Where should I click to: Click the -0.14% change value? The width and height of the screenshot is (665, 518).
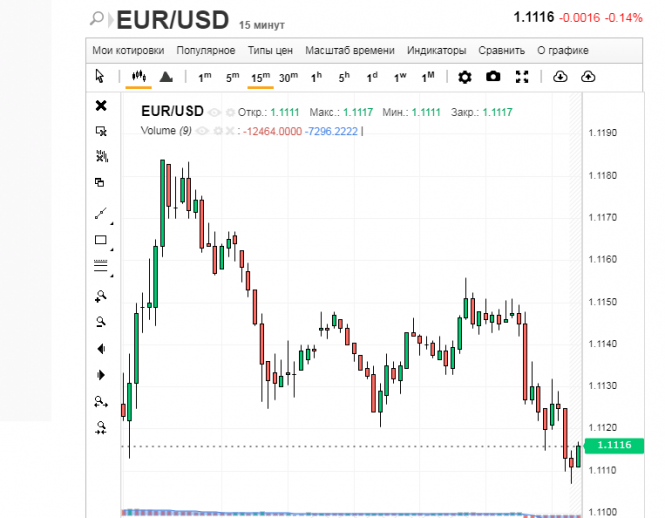[x=623, y=18]
